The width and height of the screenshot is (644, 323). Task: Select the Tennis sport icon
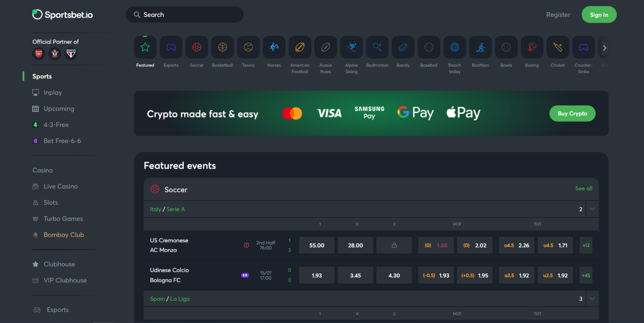pyautogui.click(x=248, y=47)
